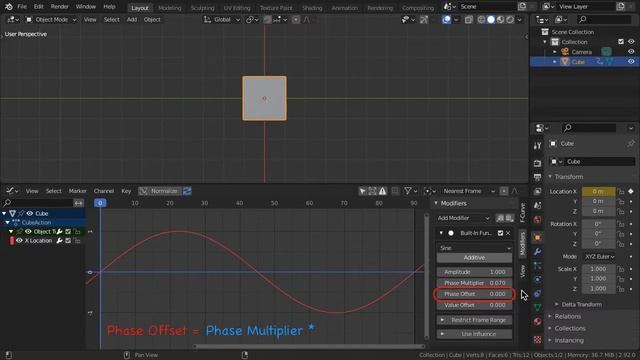640x360 pixels.
Task: Toggle the Additive button
Action: click(474, 258)
